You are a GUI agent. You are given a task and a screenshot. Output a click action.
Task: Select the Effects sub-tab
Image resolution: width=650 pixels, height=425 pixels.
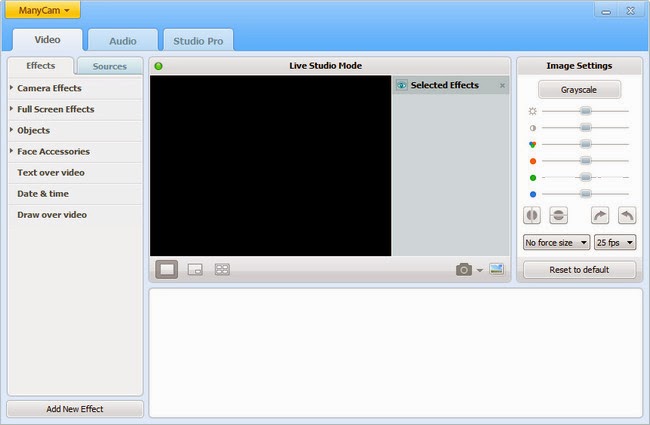41,66
